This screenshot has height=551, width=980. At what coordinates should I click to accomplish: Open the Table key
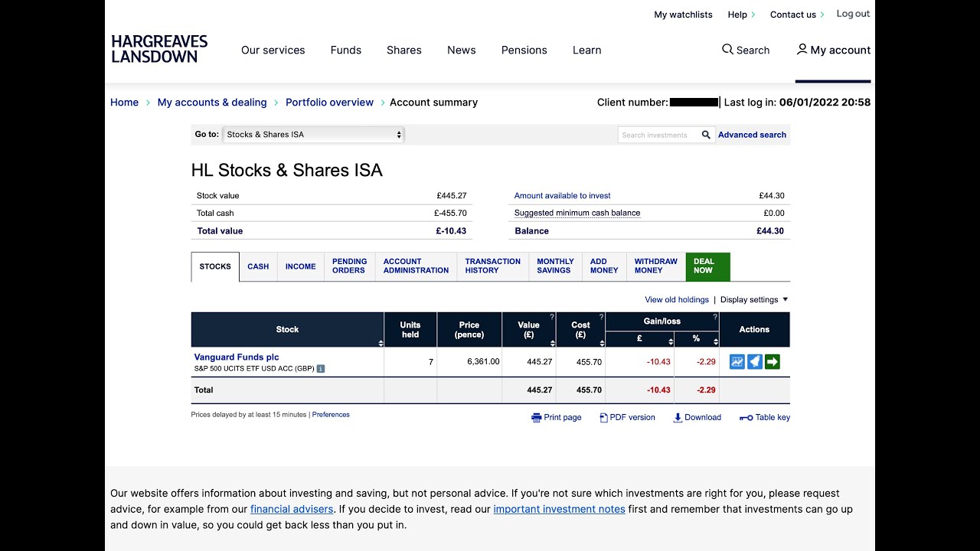coord(765,418)
